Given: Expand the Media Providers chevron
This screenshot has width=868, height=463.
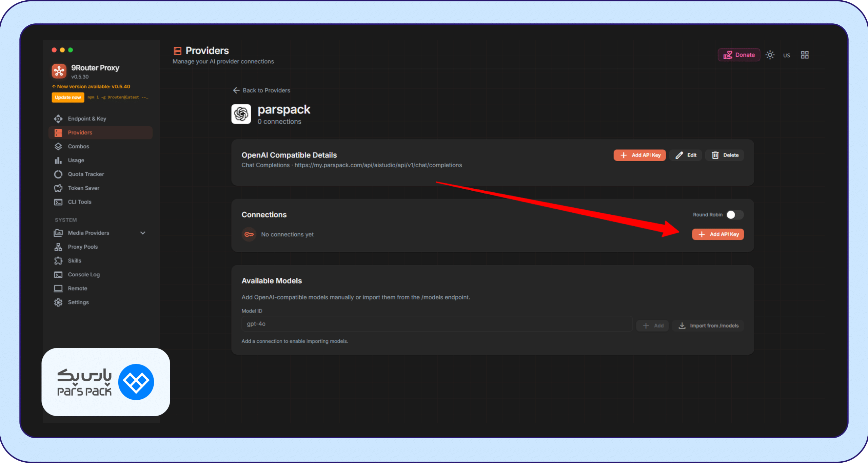Looking at the screenshot, I should [x=143, y=233].
